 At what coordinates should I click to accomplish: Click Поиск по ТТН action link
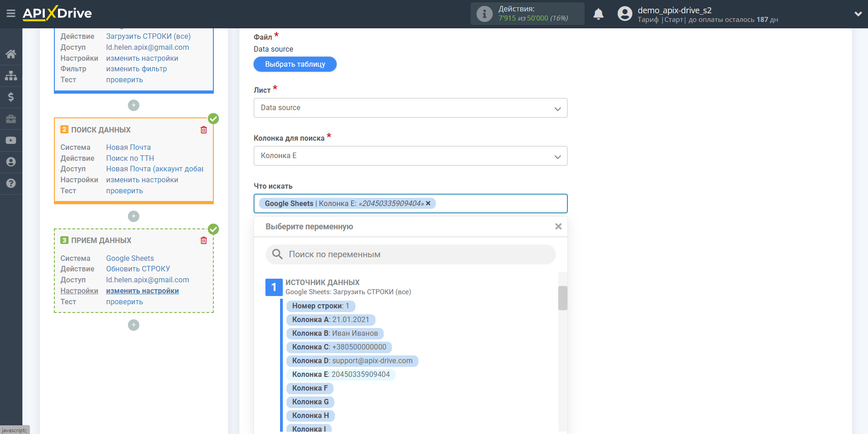point(130,158)
